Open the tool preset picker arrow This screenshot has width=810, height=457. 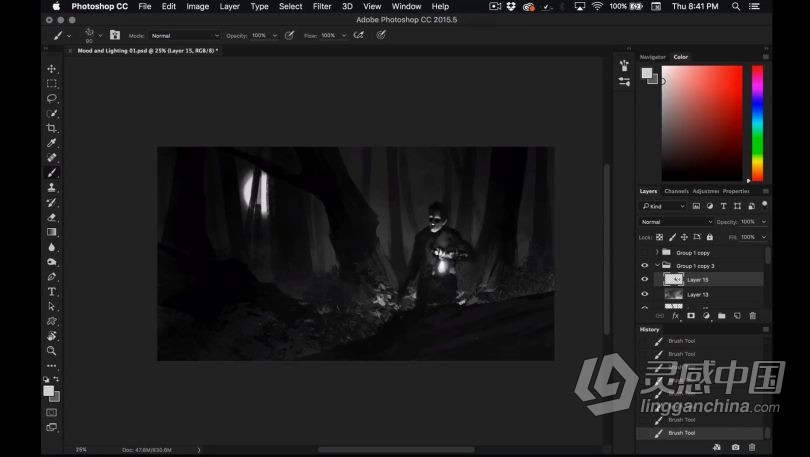(69, 36)
